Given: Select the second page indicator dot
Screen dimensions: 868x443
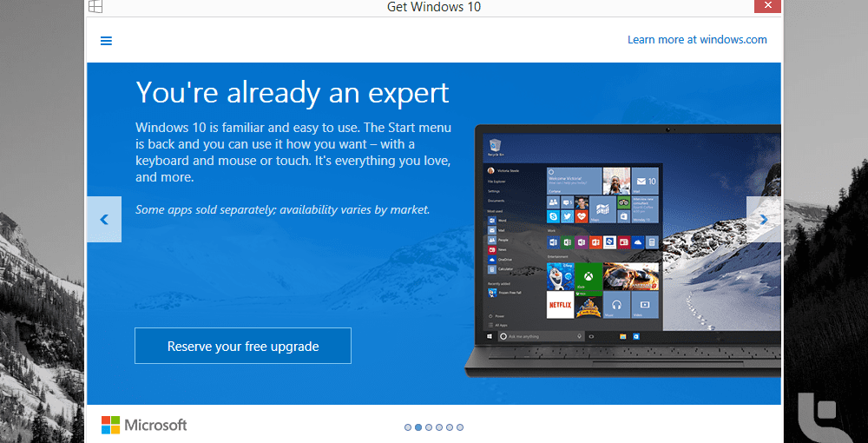Looking at the screenshot, I should point(418,427).
